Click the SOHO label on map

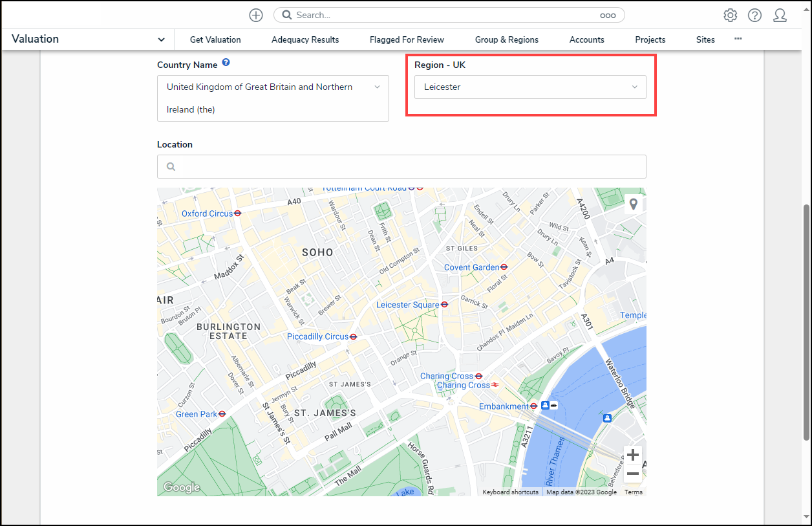pyautogui.click(x=317, y=252)
